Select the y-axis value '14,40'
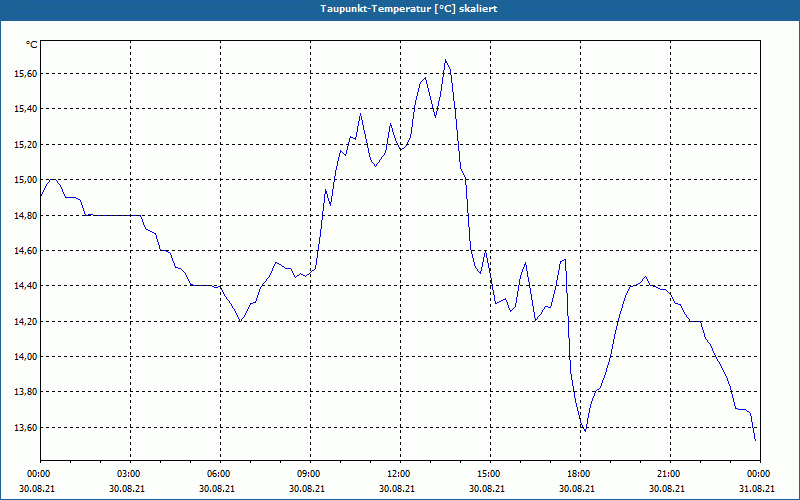This screenshot has height=500, width=800. point(26,286)
